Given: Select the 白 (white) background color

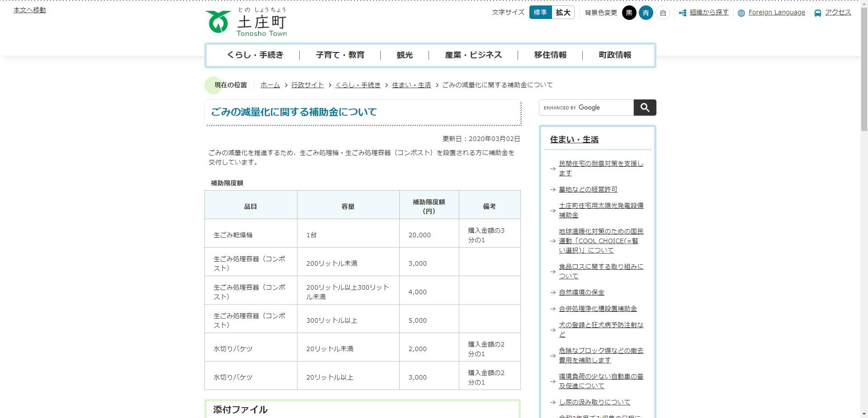Looking at the screenshot, I should click(x=662, y=13).
